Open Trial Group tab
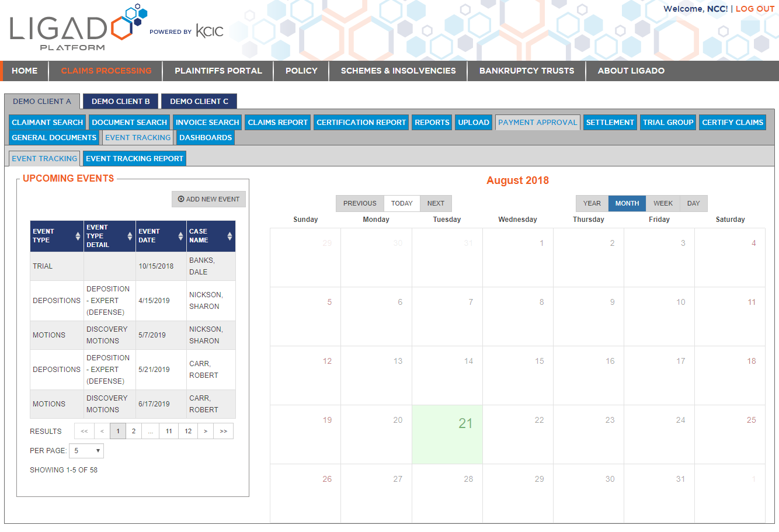The image size is (779, 532). click(668, 122)
